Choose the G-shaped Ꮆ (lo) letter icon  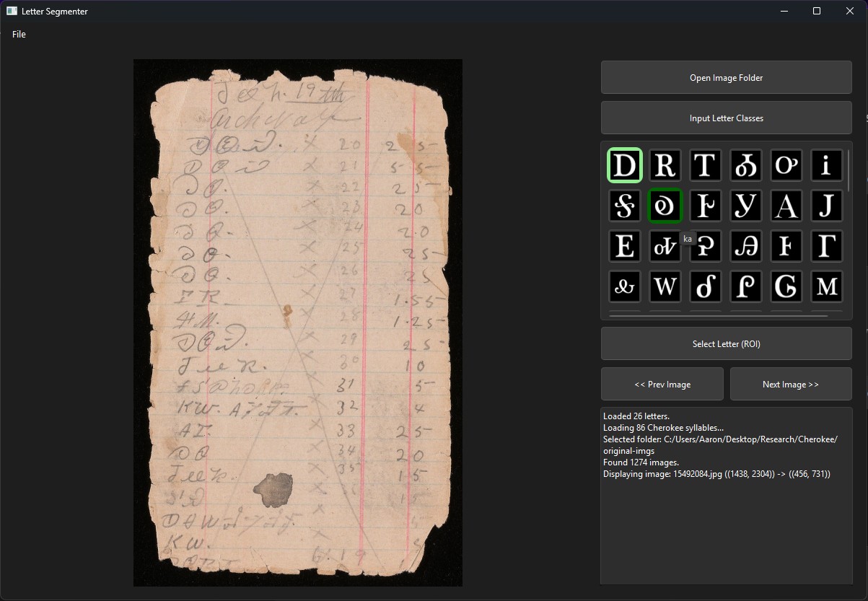click(786, 286)
